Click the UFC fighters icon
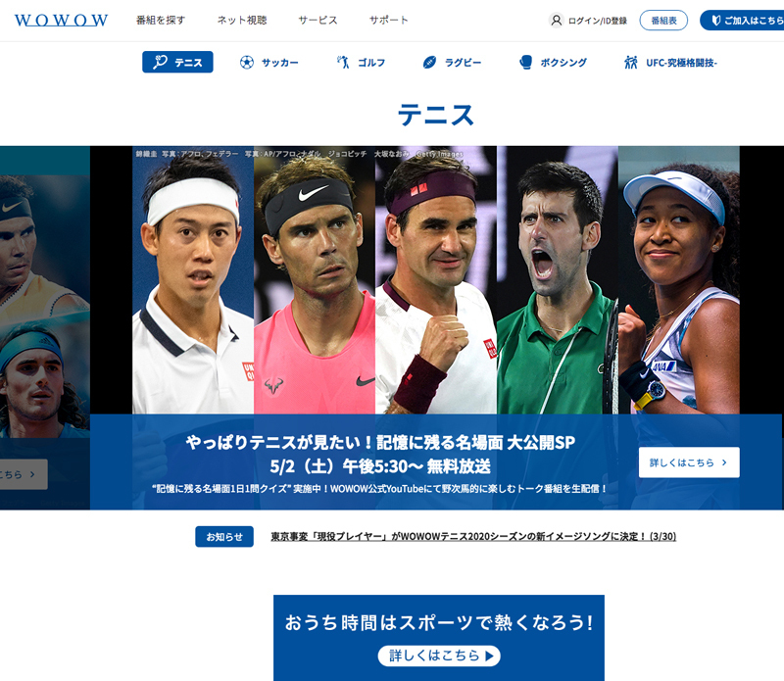This screenshot has height=681, width=784. point(631,62)
